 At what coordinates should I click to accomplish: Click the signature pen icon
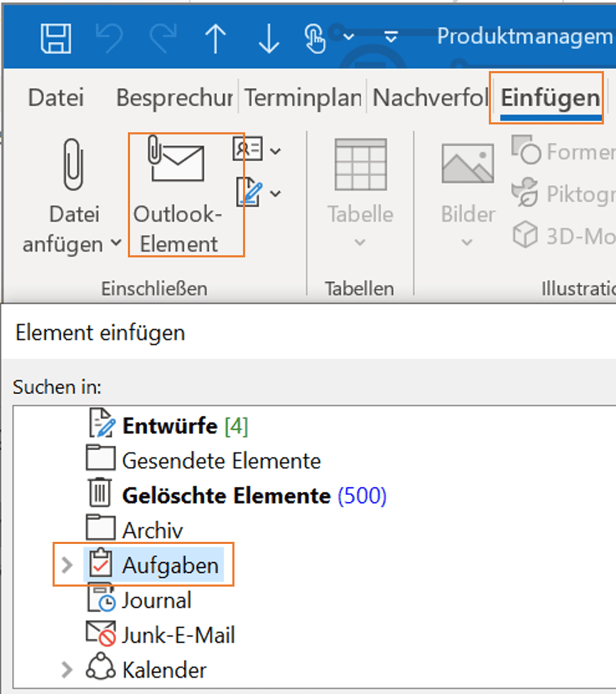click(x=249, y=192)
